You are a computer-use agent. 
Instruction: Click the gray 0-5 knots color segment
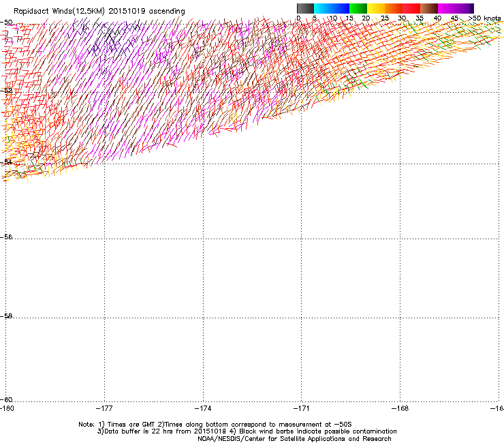point(305,8)
